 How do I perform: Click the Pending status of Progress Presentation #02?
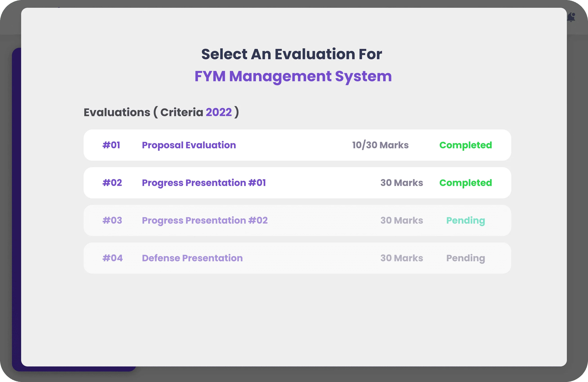click(465, 220)
